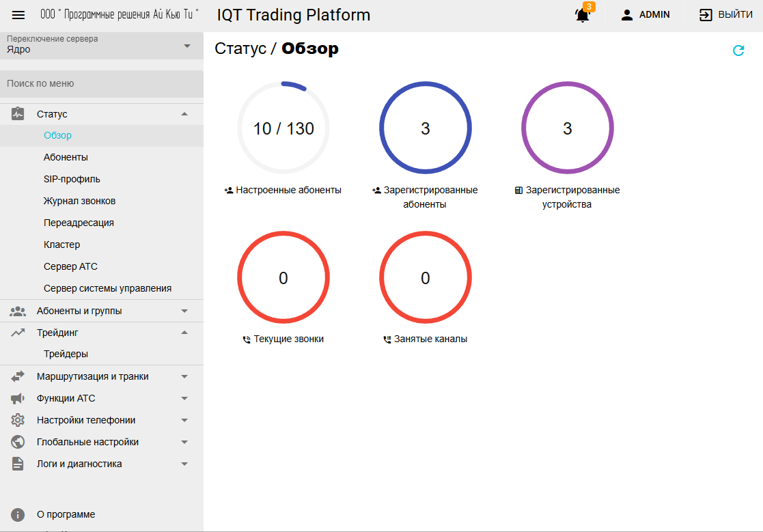This screenshot has height=532, width=763.
Task: Open the hamburger menu icon
Action: point(18,15)
